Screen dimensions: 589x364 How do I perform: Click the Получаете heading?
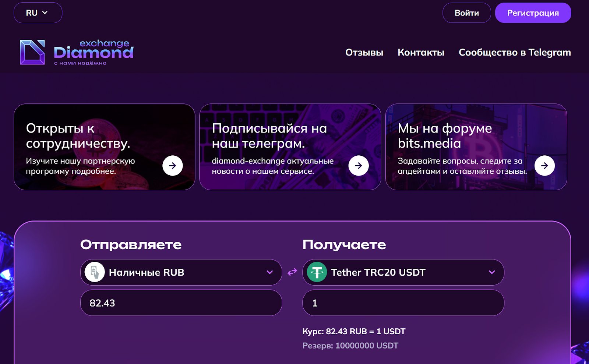(x=344, y=245)
